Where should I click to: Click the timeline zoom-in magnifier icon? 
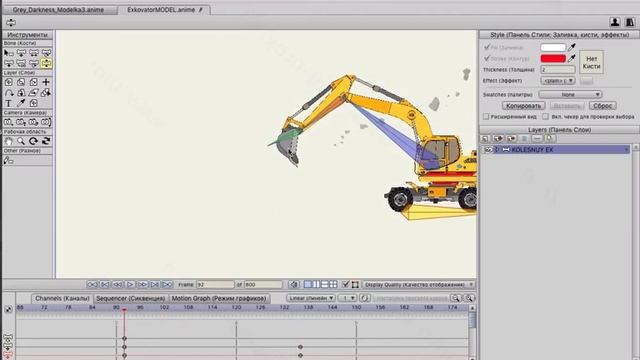(x=456, y=298)
